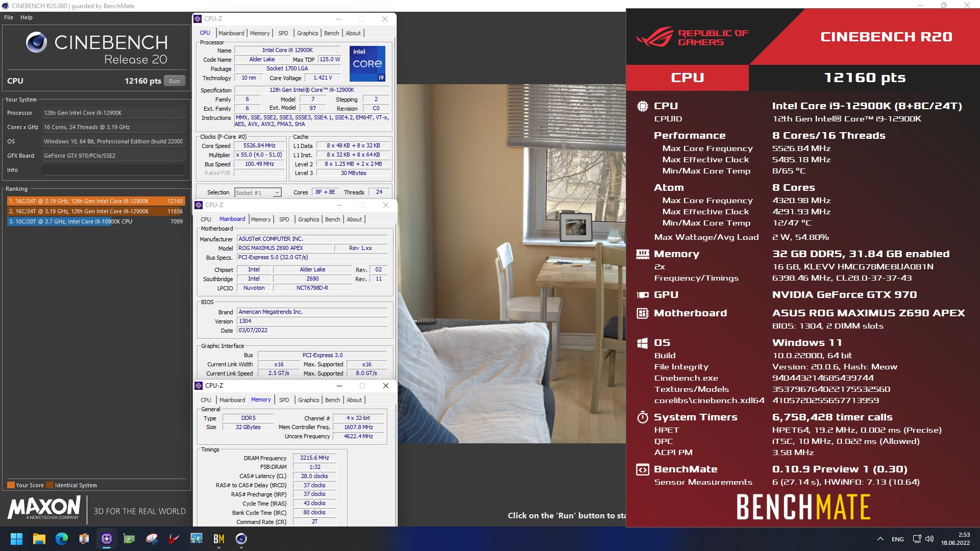Open the network status tray icon
Viewport: 980px width, 551px height.
pos(917,539)
